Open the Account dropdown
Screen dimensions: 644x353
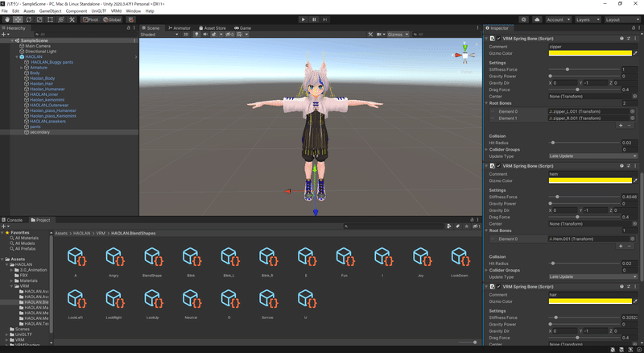(x=558, y=19)
